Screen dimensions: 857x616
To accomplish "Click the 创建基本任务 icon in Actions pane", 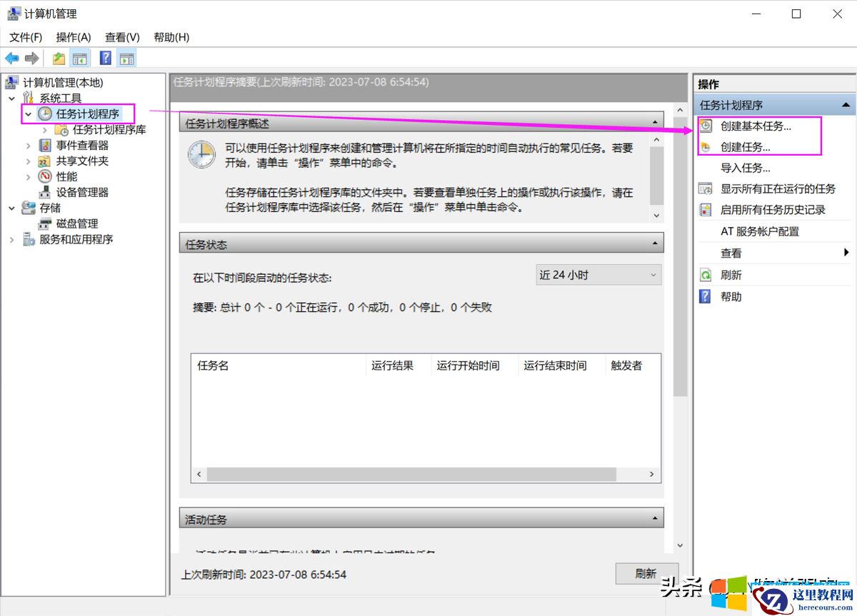I will tap(706, 126).
